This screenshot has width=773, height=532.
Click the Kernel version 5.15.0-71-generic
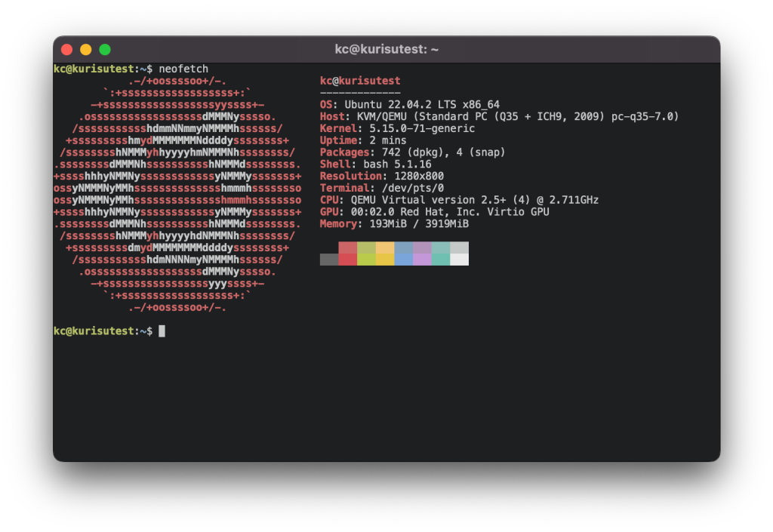(x=422, y=129)
